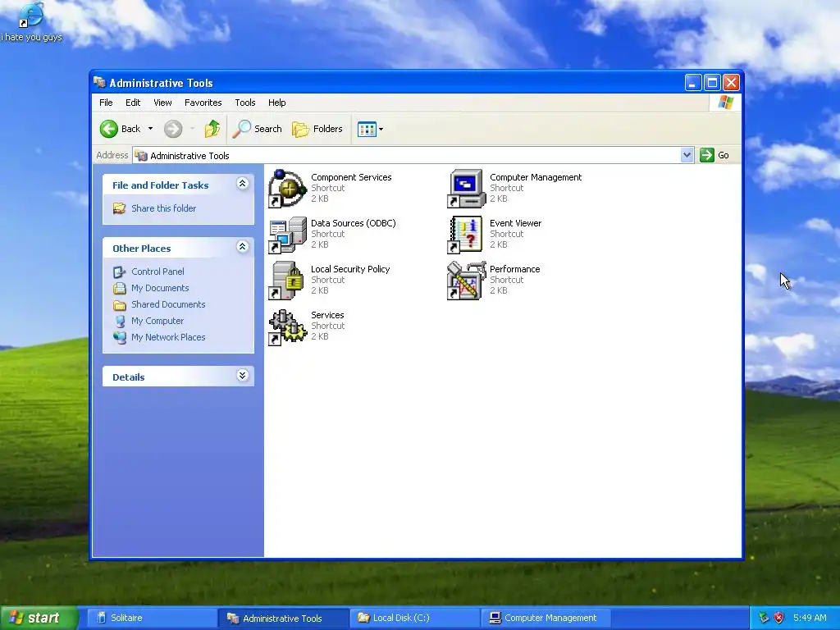Switch to Local Disk (C:) taskbar button

[414, 618]
